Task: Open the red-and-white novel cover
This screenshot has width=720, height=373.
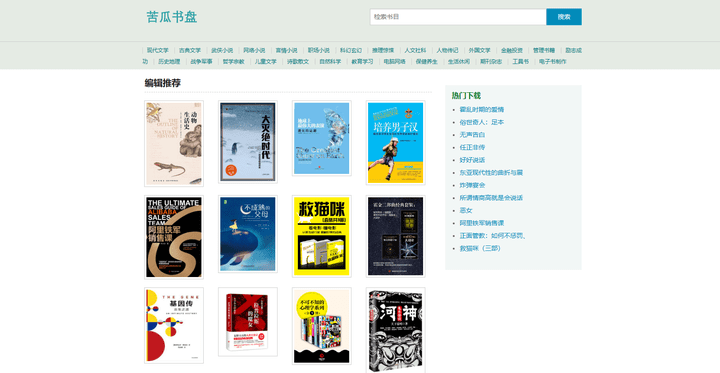Action: coord(248,322)
